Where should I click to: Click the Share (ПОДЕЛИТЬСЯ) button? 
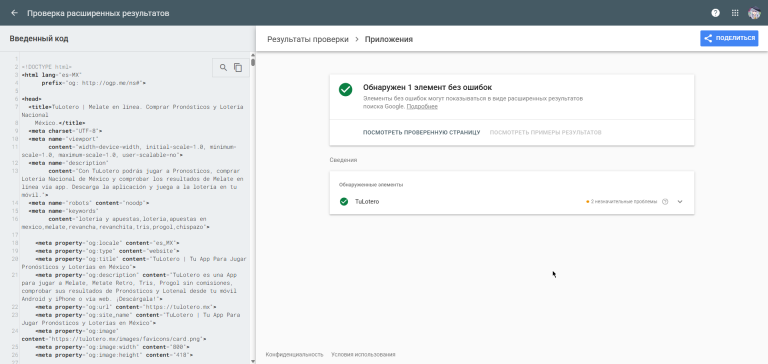[729, 38]
